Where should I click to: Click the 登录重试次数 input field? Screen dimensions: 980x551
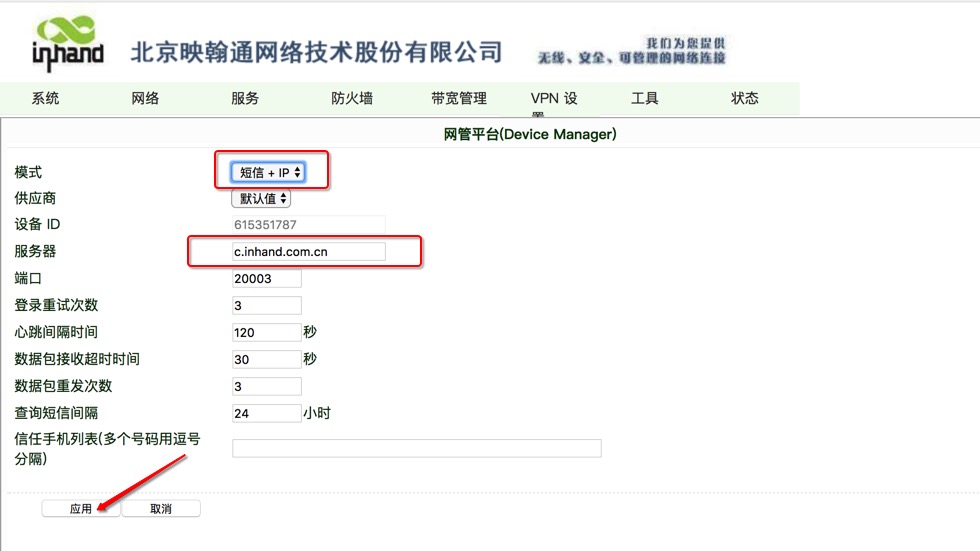point(266,306)
